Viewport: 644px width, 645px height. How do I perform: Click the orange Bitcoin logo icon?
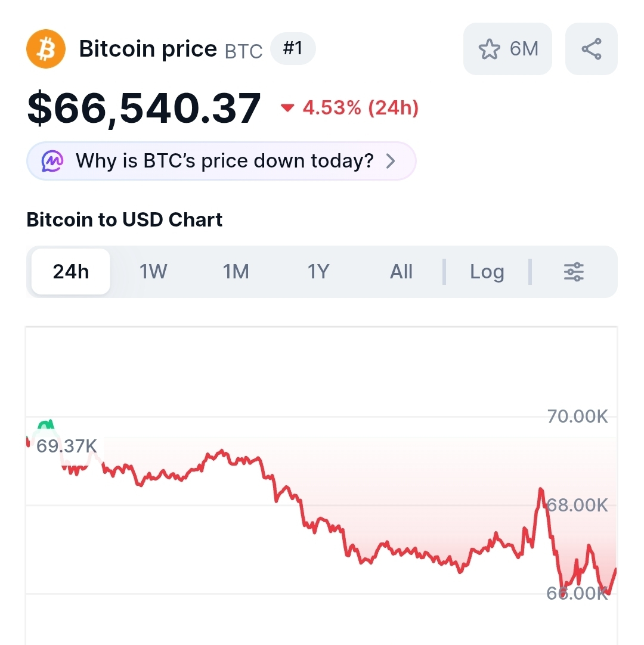tap(45, 49)
